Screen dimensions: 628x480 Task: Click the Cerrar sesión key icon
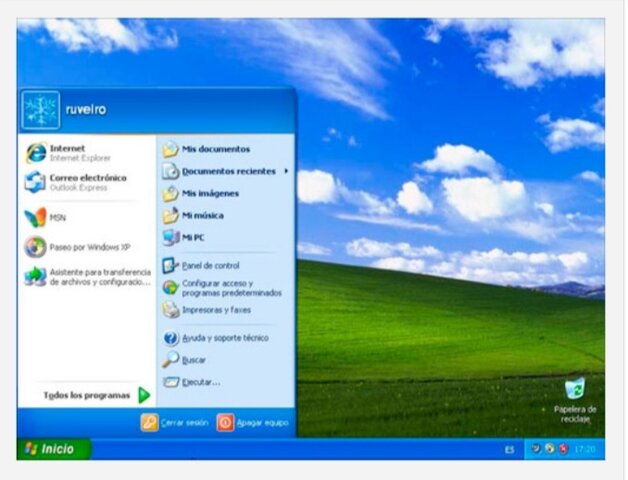click(149, 423)
